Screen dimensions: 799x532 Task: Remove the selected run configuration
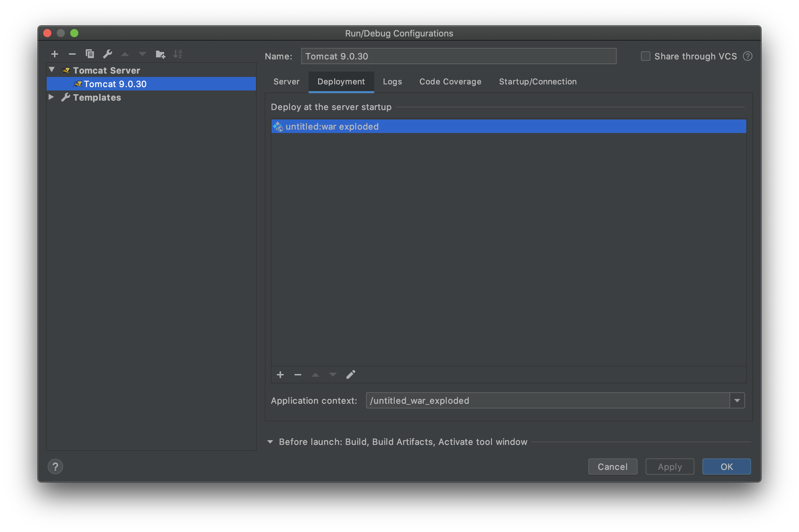coord(72,54)
